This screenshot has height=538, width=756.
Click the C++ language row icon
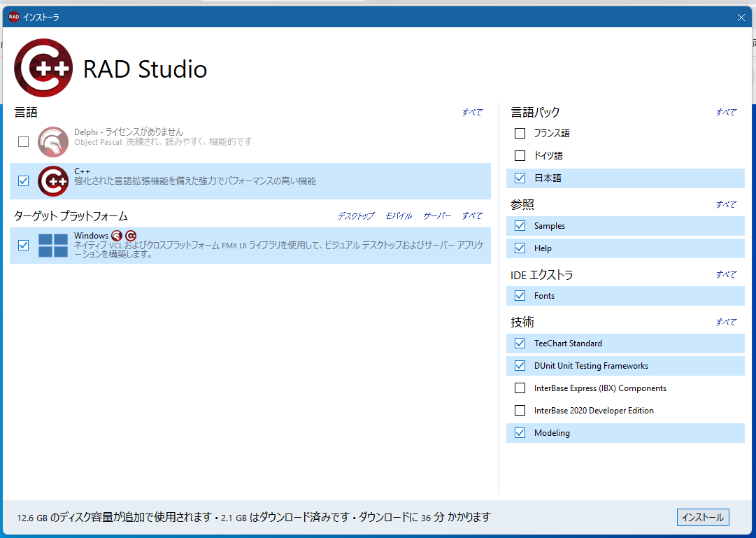(53, 181)
